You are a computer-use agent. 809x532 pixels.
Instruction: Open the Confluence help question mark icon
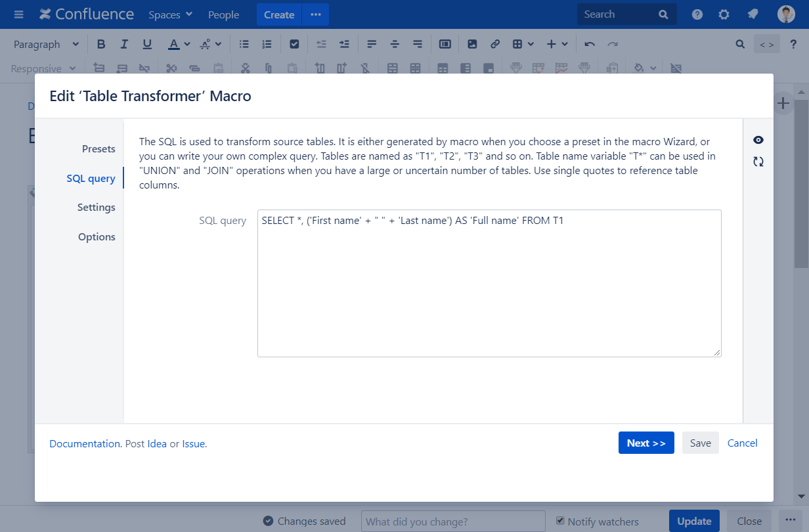697,14
